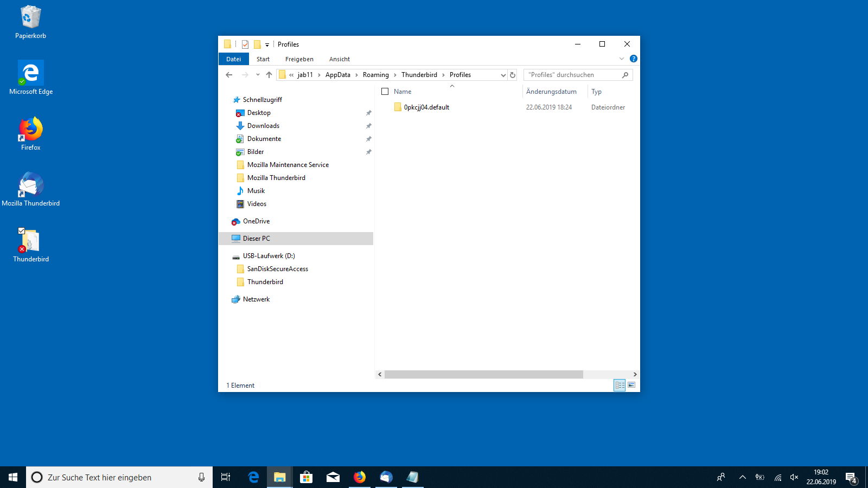Open Explorer help question mark icon
The image size is (868, 488).
coord(633,59)
